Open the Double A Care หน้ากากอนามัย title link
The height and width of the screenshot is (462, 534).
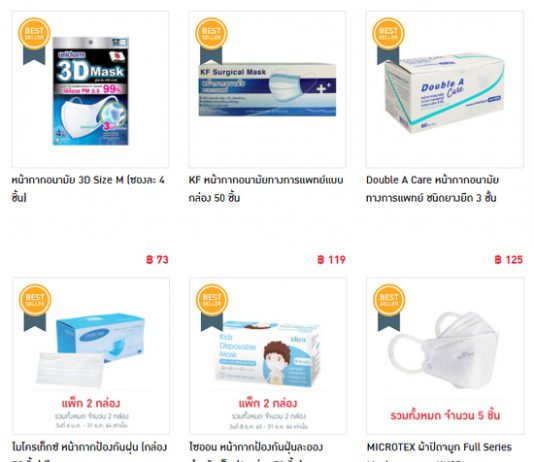coord(433,189)
